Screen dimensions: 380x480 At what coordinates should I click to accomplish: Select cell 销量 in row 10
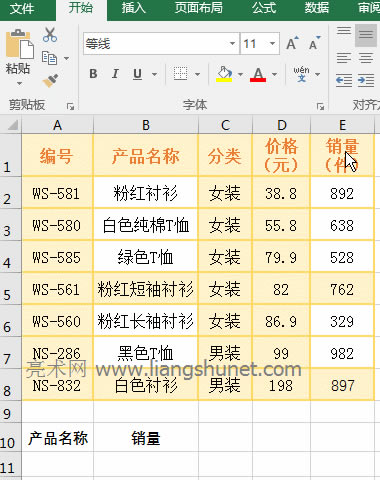[x=146, y=438]
